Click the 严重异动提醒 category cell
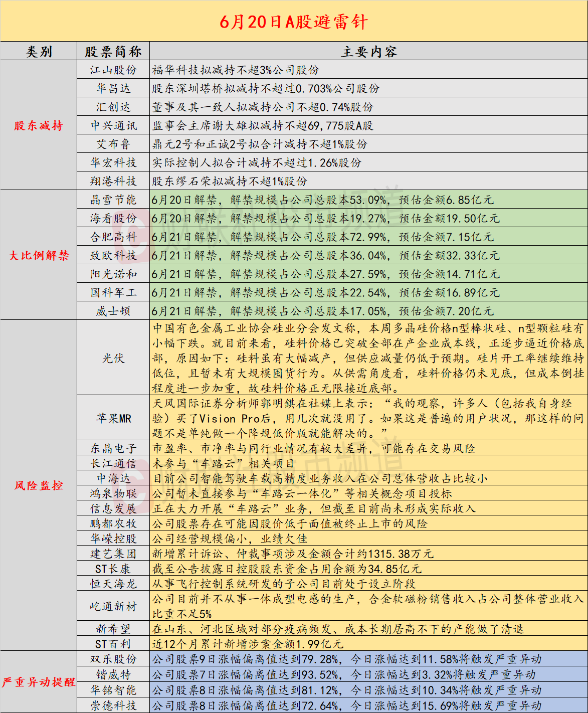This screenshot has width=588, height=713. tap(39, 682)
